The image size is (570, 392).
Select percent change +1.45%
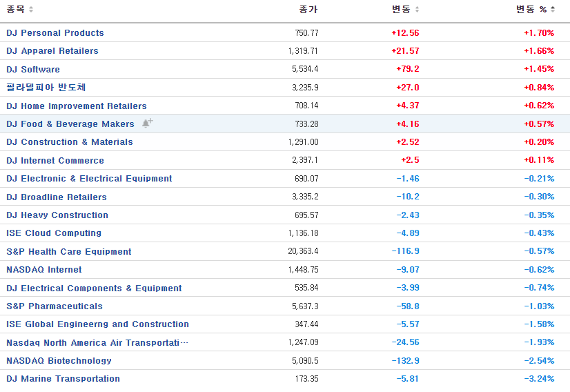click(x=539, y=69)
